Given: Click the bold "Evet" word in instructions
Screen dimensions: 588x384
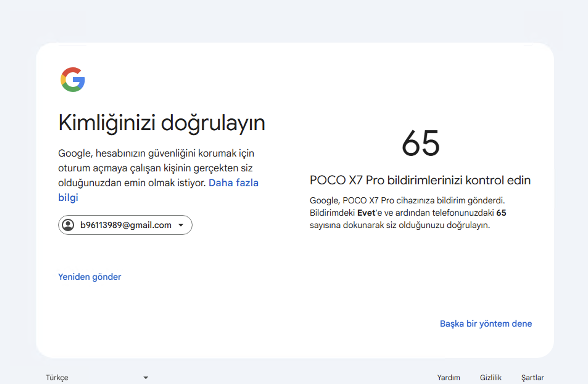Looking at the screenshot, I should tap(366, 213).
